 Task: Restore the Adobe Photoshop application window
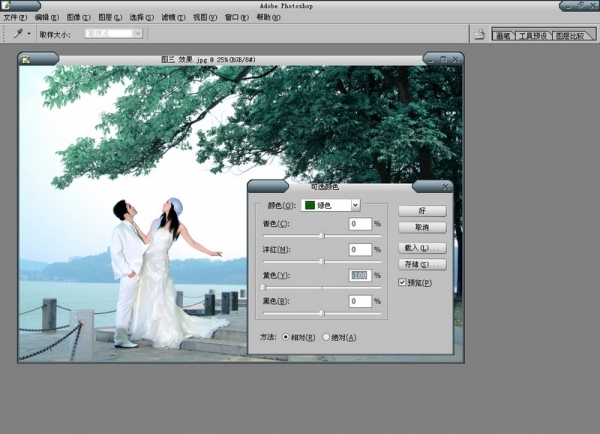point(580,5)
